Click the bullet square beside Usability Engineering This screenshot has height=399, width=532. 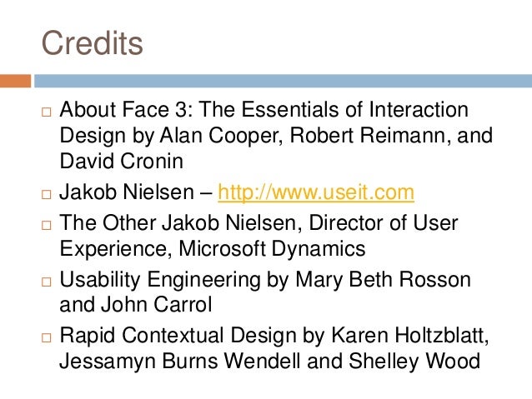[x=47, y=282]
